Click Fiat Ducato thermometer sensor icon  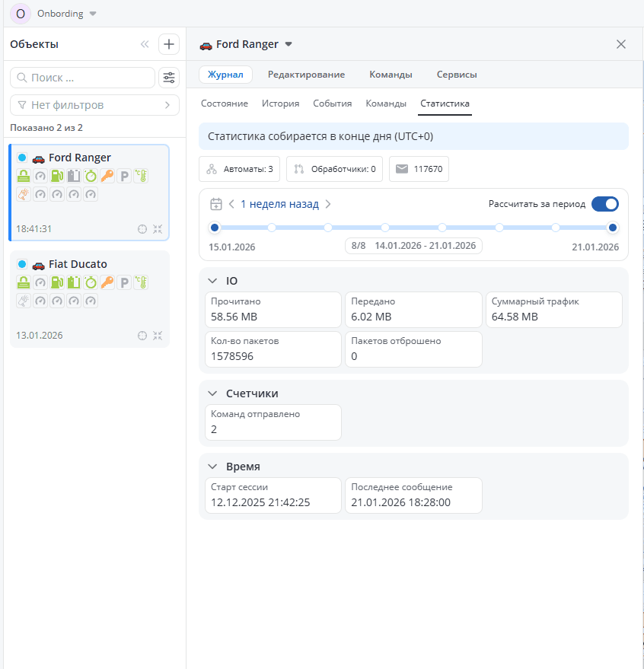click(x=141, y=282)
